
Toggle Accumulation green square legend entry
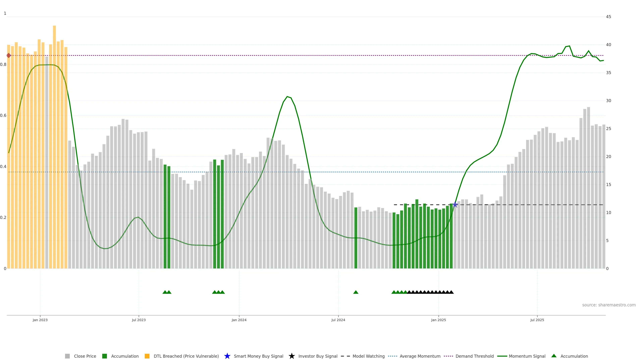[104, 356]
